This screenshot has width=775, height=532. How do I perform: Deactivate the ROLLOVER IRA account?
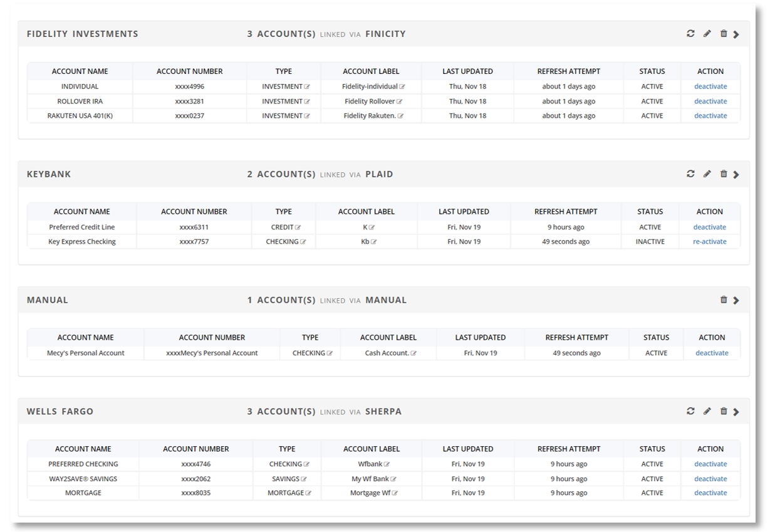(x=710, y=101)
